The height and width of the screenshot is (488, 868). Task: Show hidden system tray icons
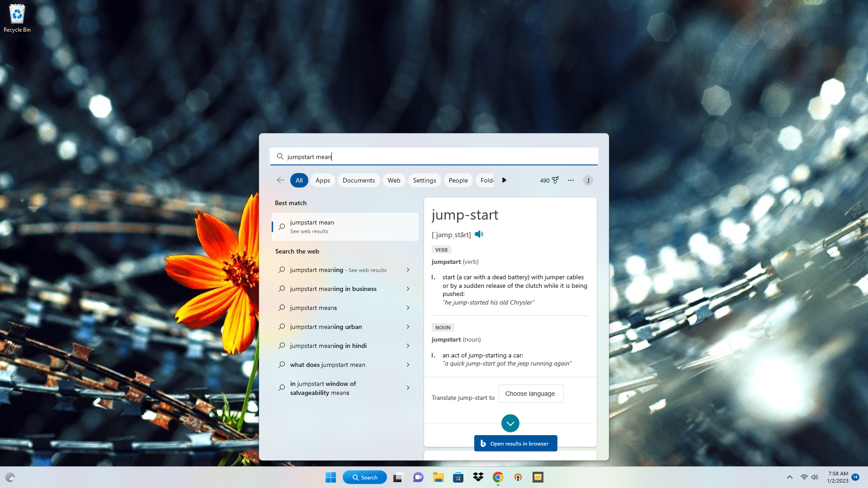pos(789,477)
